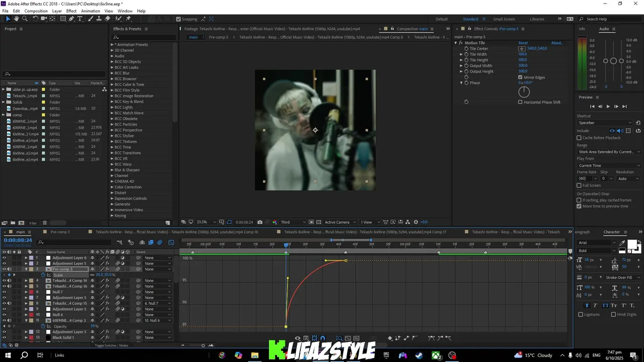Click Draft 3D icon in timeline
Screen dimensions: 644x362
pos(131,242)
